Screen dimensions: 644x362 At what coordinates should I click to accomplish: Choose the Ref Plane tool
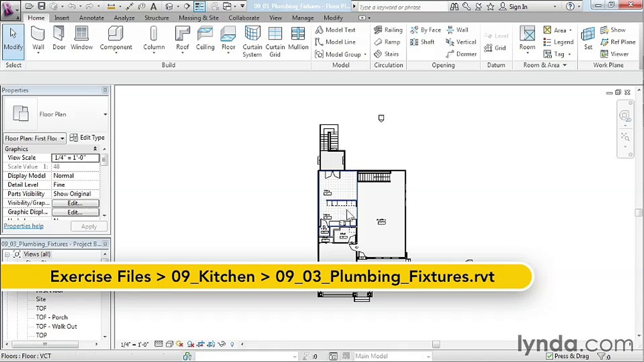(618, 42)
